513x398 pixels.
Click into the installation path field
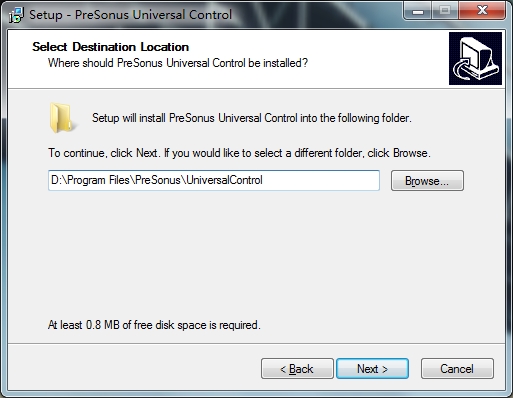214,180
